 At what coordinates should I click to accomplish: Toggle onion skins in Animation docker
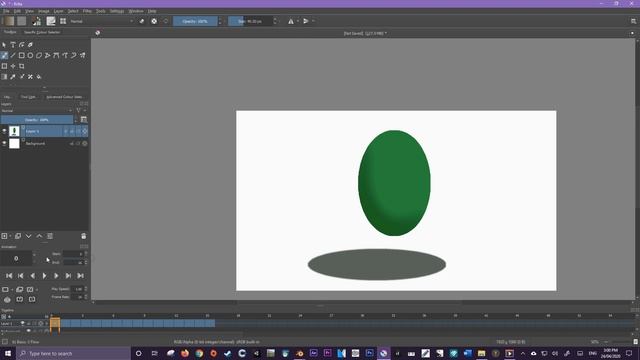(7, 299)
